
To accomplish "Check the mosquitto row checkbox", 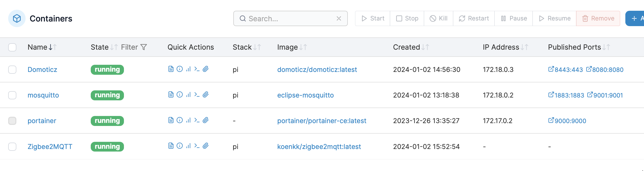I will point(12,95).
